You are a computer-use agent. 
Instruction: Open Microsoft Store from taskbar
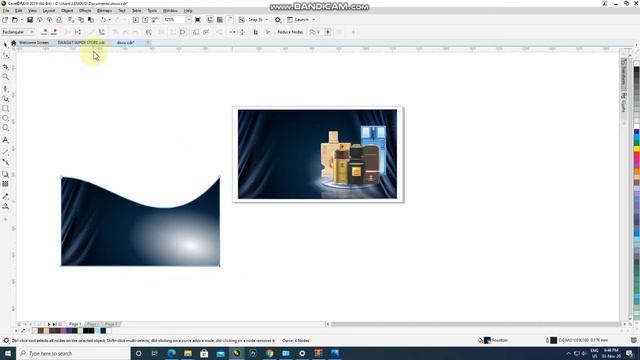coord(204,353)
